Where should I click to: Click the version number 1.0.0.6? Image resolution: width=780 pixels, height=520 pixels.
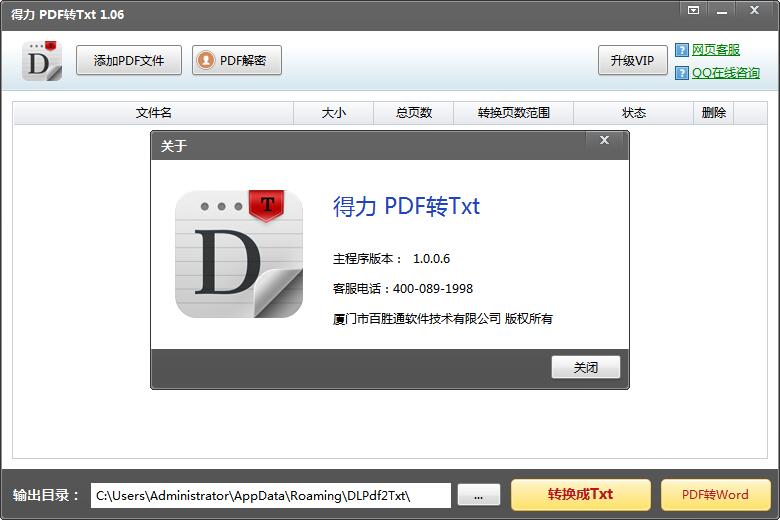tap(431, 259)
